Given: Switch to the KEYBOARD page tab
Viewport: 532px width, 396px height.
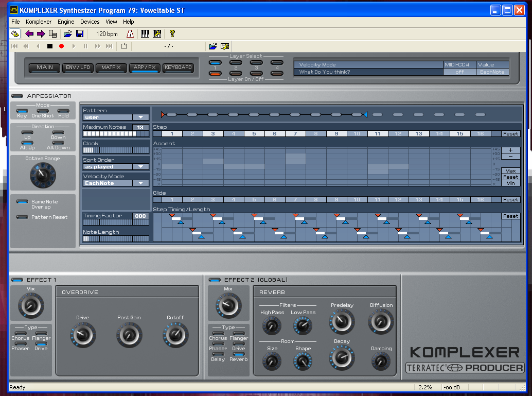Looking at the screenshot, I should pos(178,67).
